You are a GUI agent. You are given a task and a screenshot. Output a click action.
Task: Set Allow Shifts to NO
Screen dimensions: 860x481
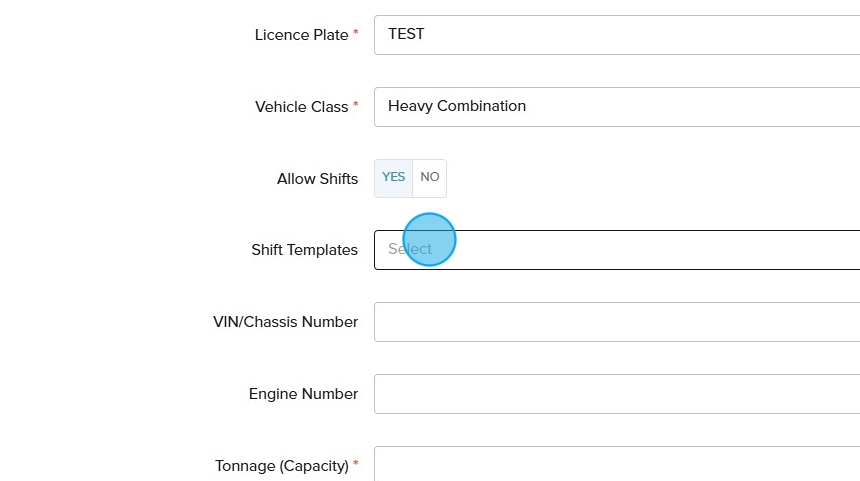(430, 178)
